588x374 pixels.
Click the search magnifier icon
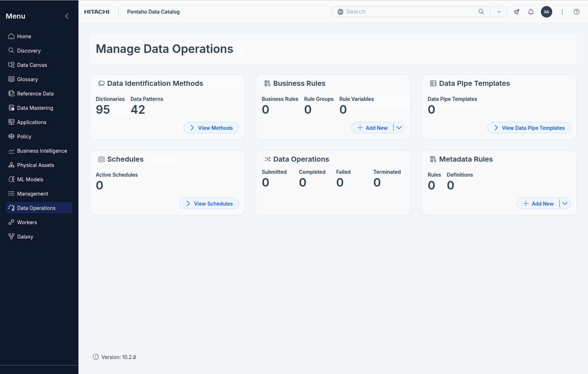click(481, 12)
